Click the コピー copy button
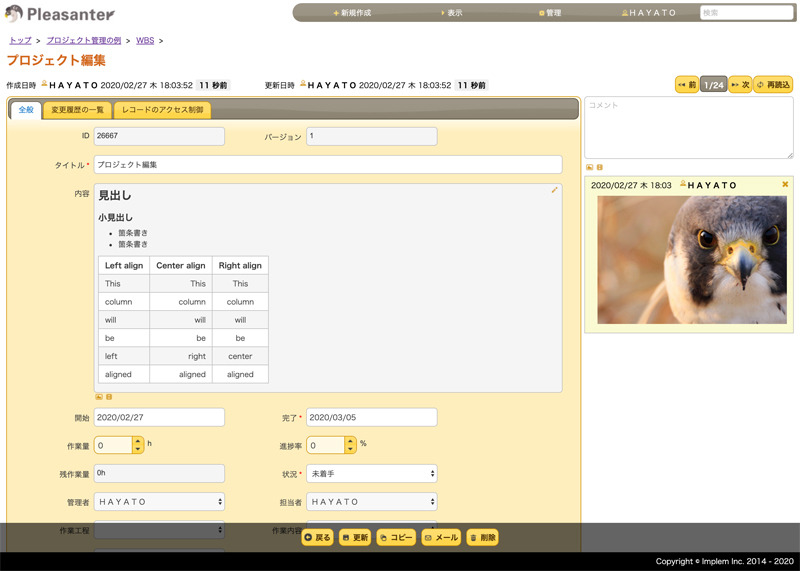 [x=396, y=537]
